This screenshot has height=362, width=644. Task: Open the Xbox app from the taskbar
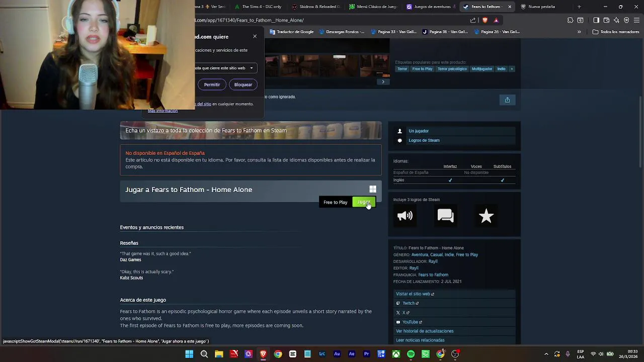coord(396,354)
